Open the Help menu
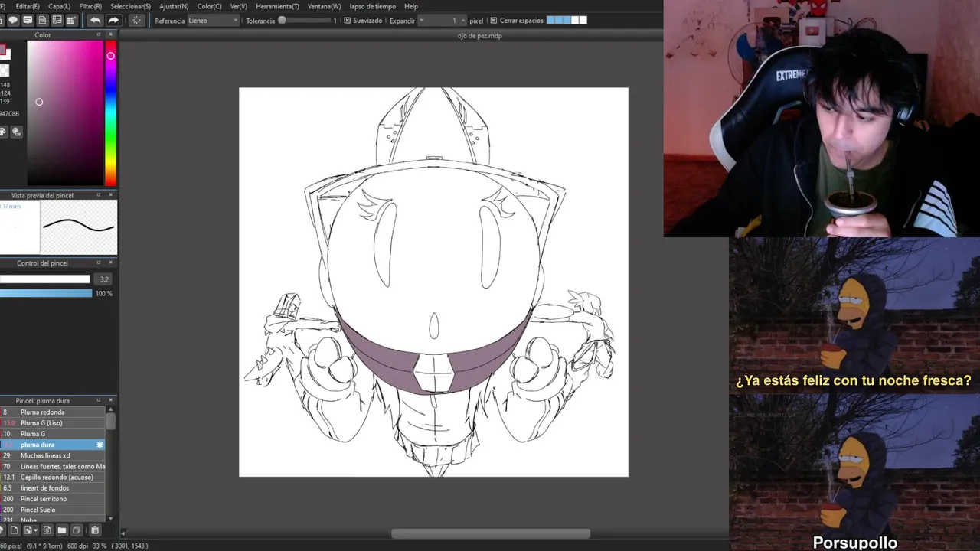 [x=411, y=6]
